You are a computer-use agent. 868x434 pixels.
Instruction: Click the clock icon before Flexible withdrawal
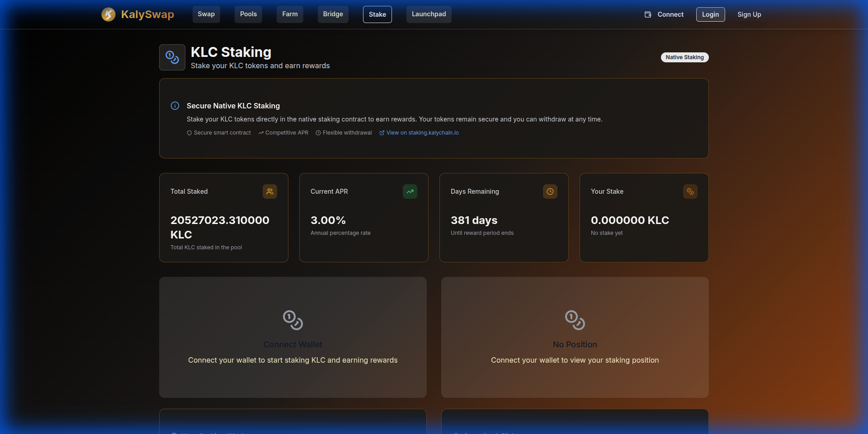[x=319, y=133]
